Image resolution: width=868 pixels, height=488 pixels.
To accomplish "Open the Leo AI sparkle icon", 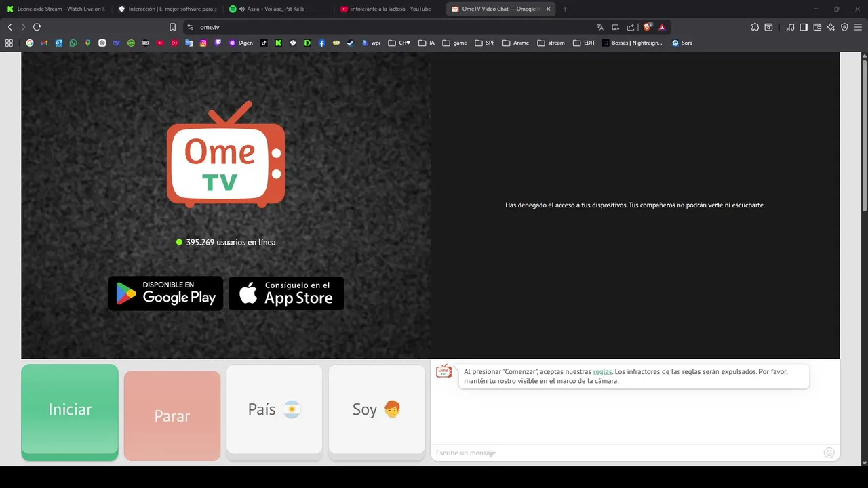I will tap(831, 27).
